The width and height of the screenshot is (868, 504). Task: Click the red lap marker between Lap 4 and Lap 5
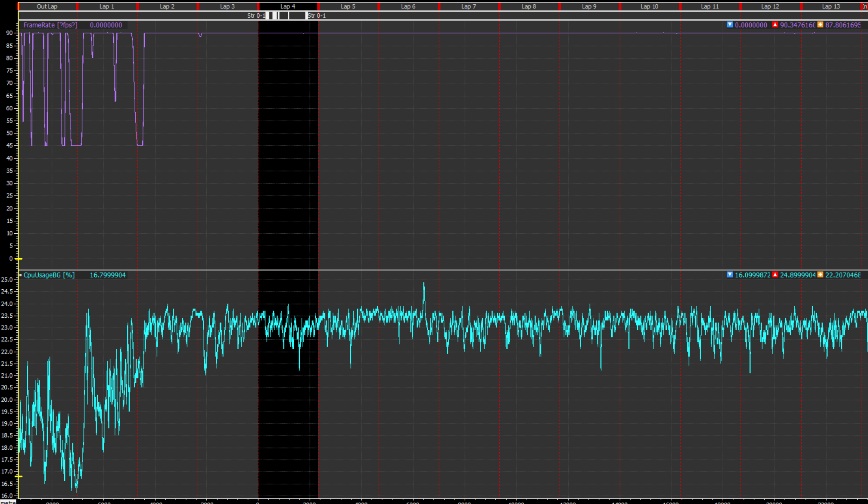click(318, 6)
